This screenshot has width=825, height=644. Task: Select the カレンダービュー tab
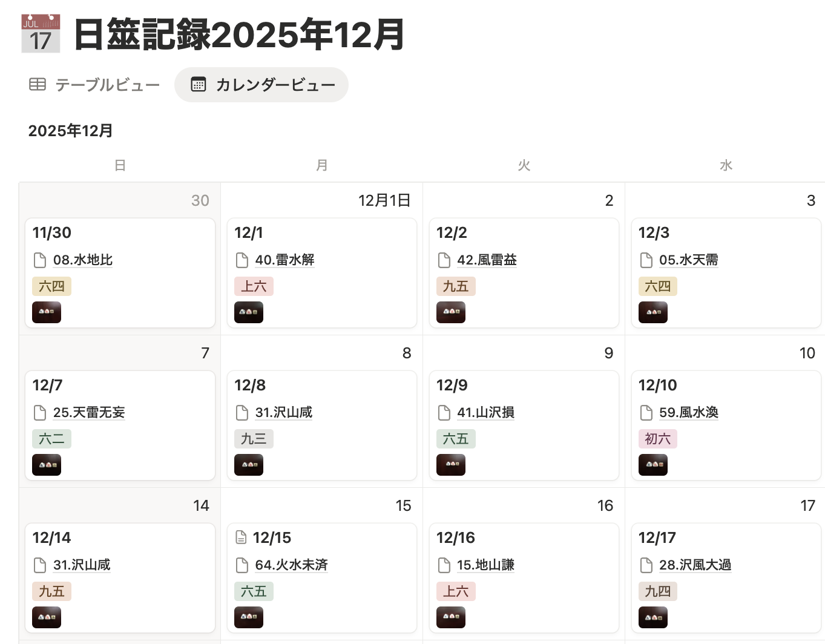[x=261, y=85]
